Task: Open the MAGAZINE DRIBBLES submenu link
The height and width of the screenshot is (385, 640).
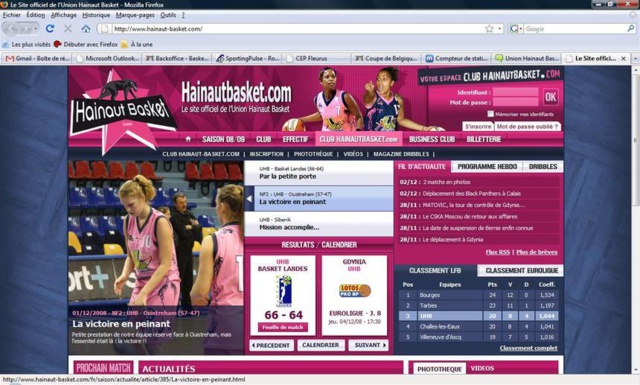Action: [401, 154]
